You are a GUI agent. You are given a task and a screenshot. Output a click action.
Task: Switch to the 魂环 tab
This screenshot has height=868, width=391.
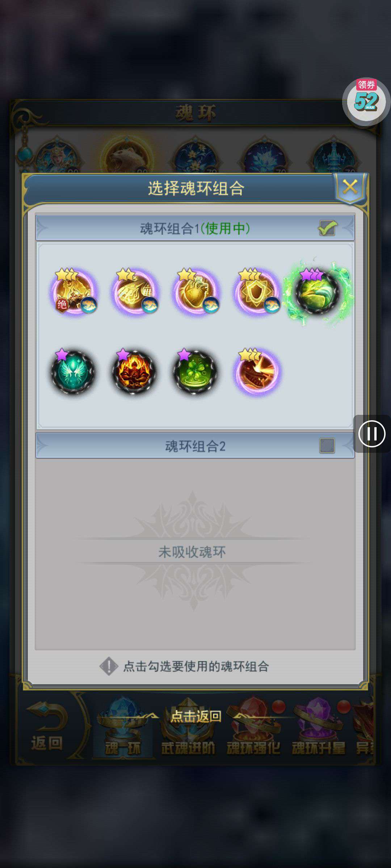(x=123, y=727)
